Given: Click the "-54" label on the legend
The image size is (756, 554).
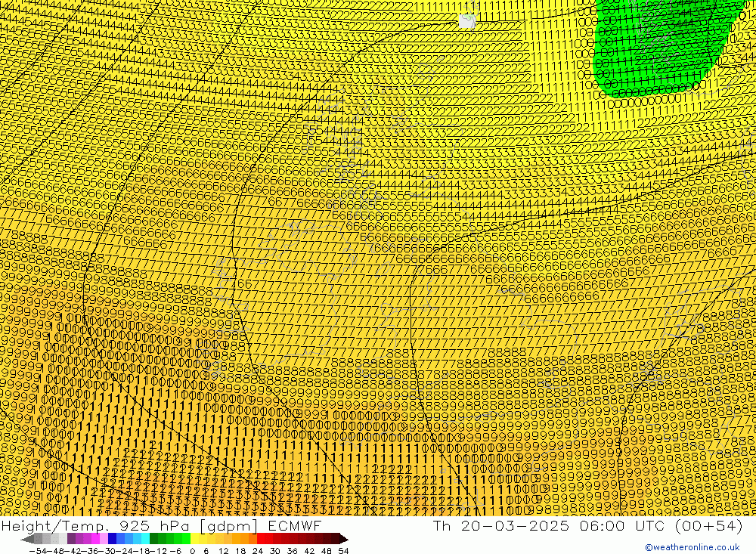Looking at the screenshot, I should click(39, 551).
